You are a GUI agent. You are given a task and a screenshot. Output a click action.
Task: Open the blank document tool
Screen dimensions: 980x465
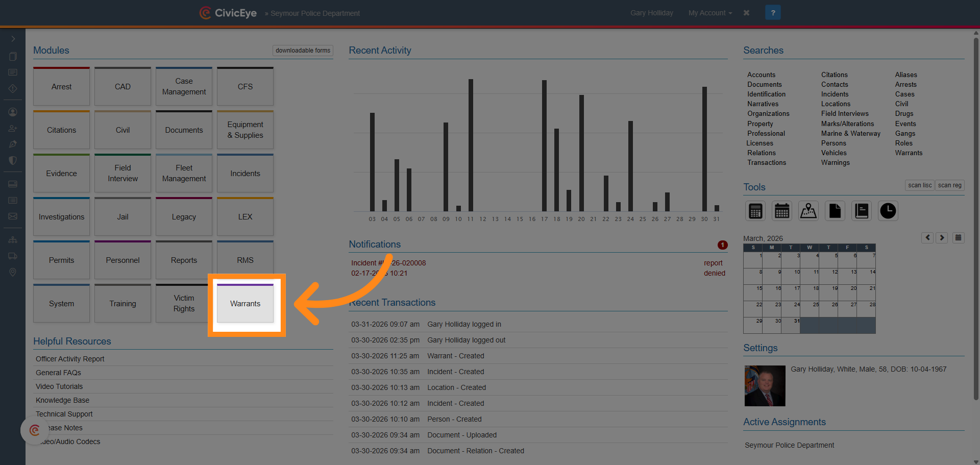tap(835, 211)
